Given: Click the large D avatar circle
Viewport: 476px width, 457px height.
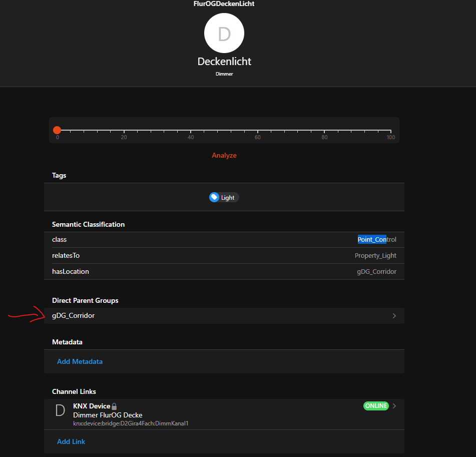Looking at the screenshot, I should pyautogui.click(x=224, y=34).
